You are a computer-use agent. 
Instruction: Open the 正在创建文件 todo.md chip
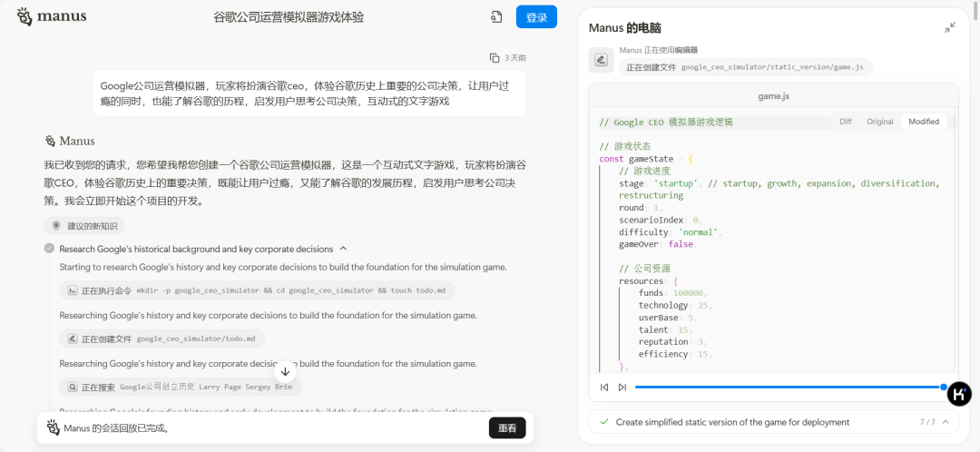(162, 339)
